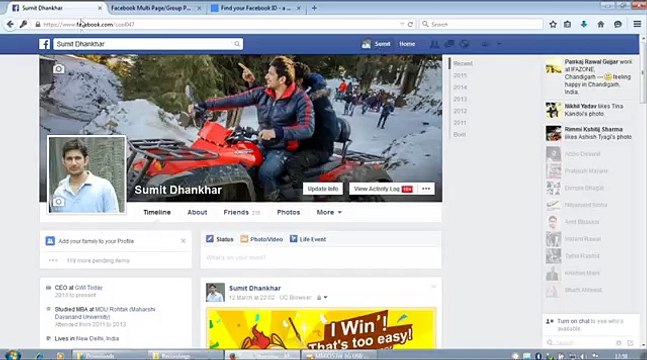
Task: Click the chat settings gear icon
Action: pyautogui.click(x=618, y=343)
